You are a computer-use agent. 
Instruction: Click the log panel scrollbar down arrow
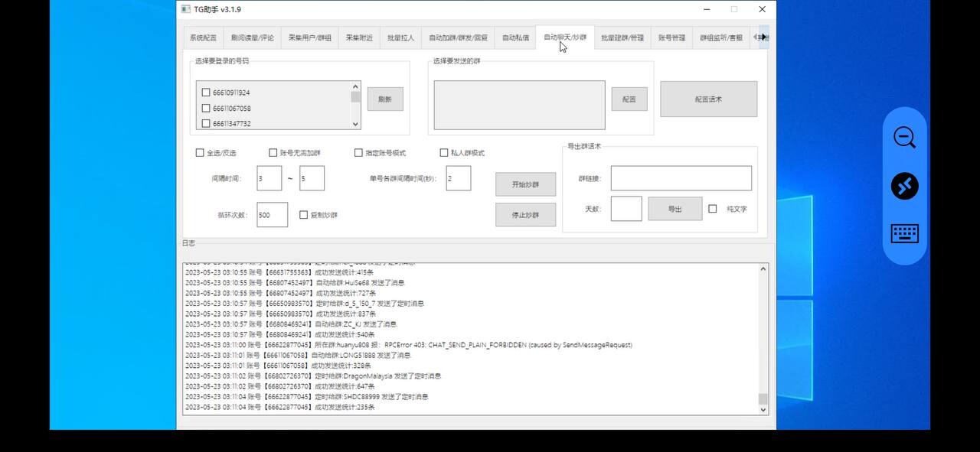[x=763, y=409]
